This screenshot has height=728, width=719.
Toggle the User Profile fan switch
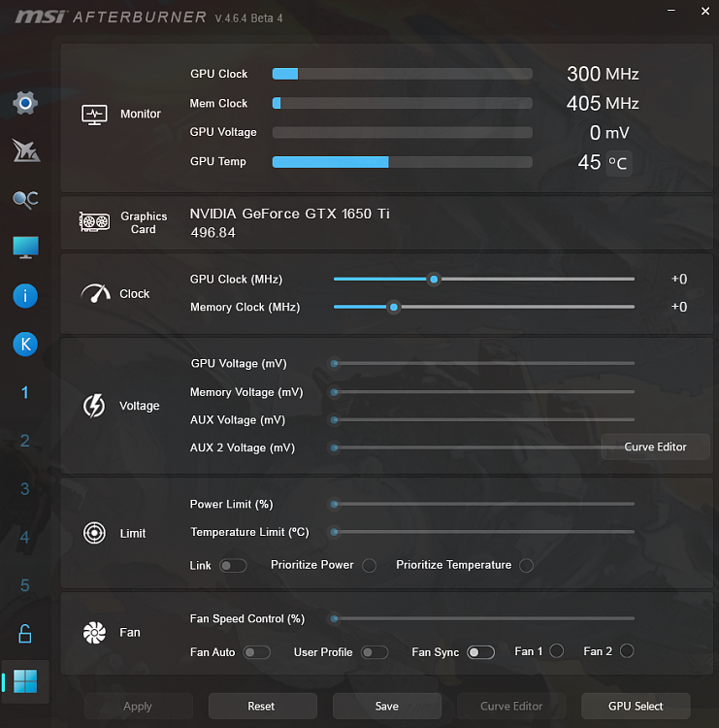pyautogui.click(x=375, y=652)
